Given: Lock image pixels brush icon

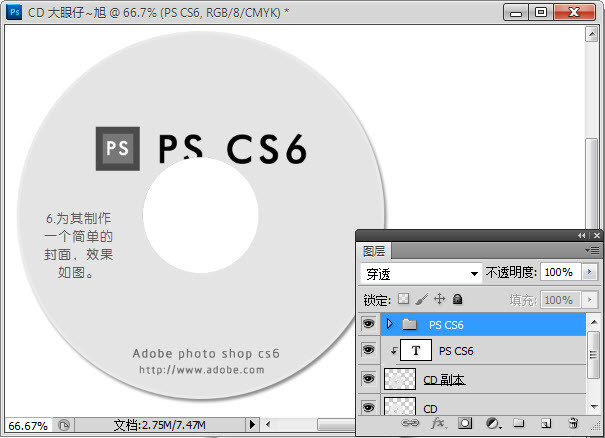Looking at the screenshot, I should pos(421,299).
